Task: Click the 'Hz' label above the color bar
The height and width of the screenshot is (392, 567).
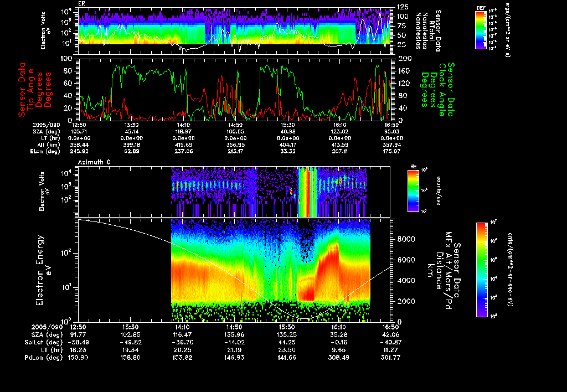Action: click(x=413, y=167)
